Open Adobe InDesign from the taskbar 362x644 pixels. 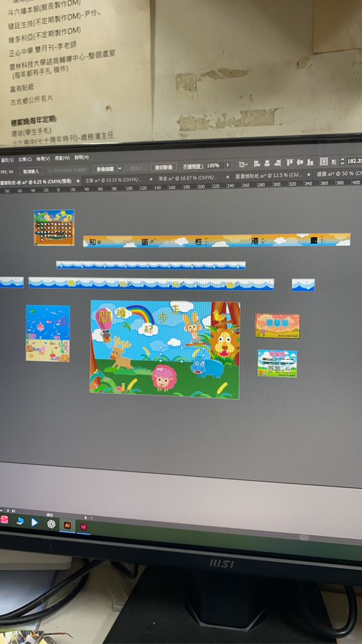click(83, 526)
